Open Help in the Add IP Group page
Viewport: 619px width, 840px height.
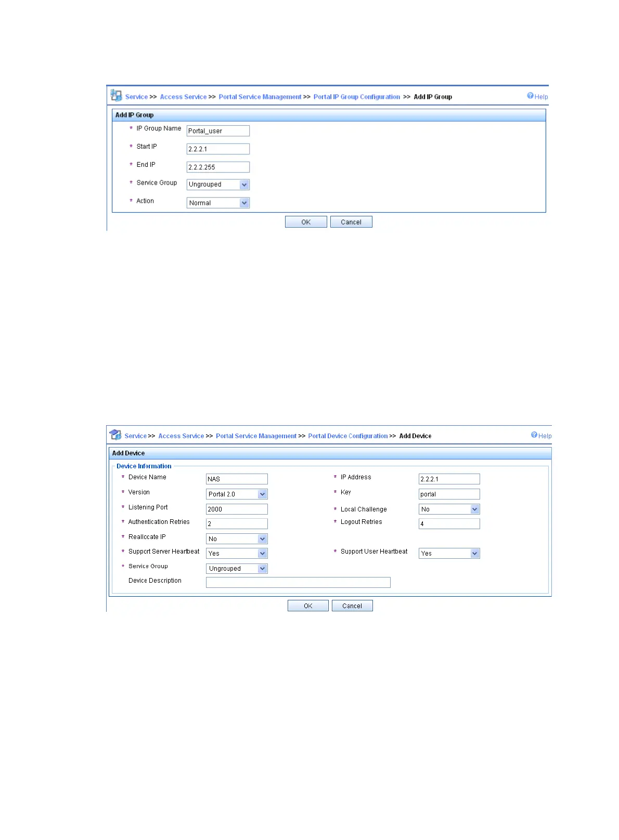click(537, 96)
